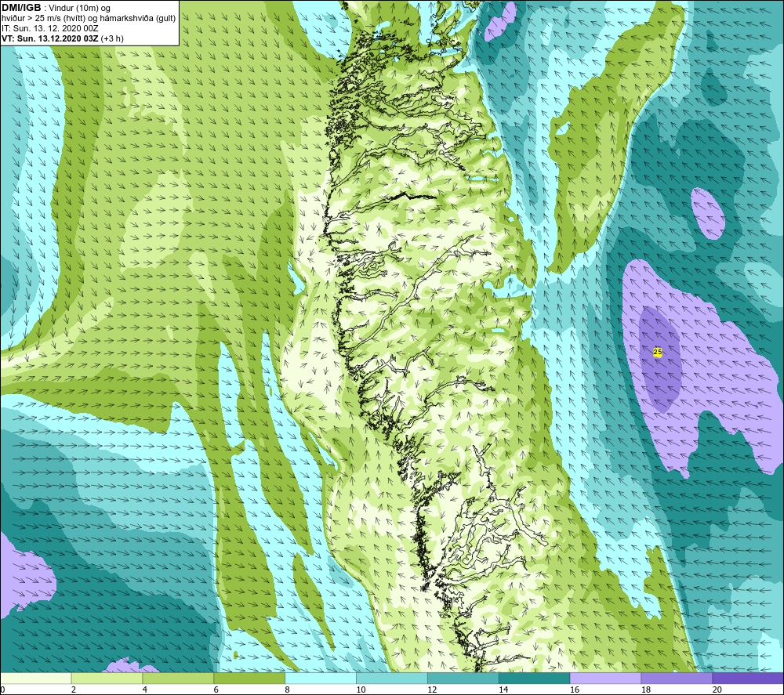Click the 16–18 light purple scale swatch
The image size is (784, 695).
(x=605, y=678)
